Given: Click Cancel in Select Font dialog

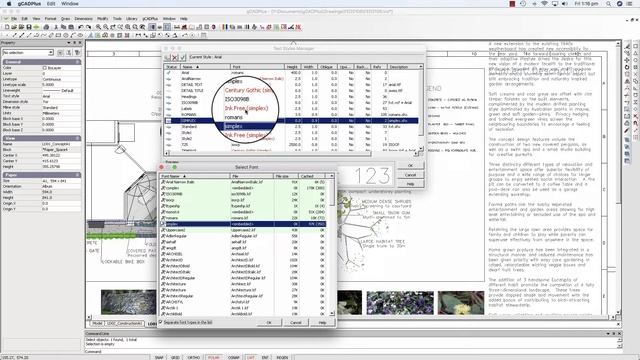Looking at the screenshot, I should click(296, 322).
